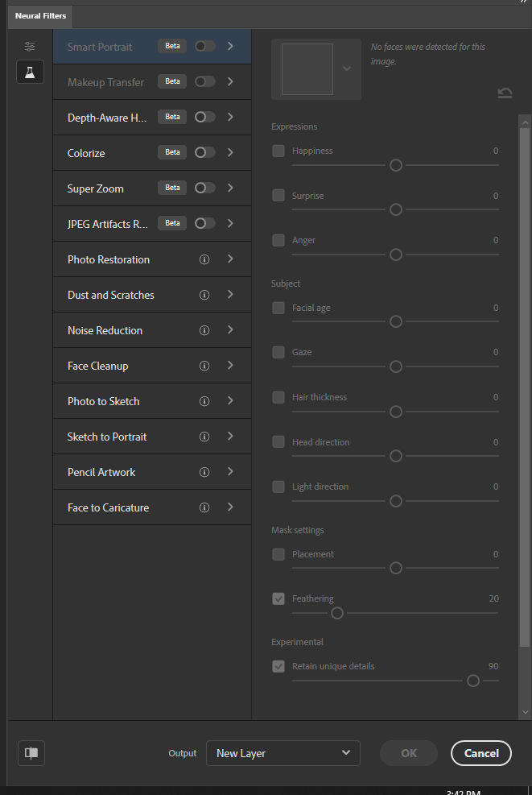
Task: Click the Cancel button
Action: point(481,753)
